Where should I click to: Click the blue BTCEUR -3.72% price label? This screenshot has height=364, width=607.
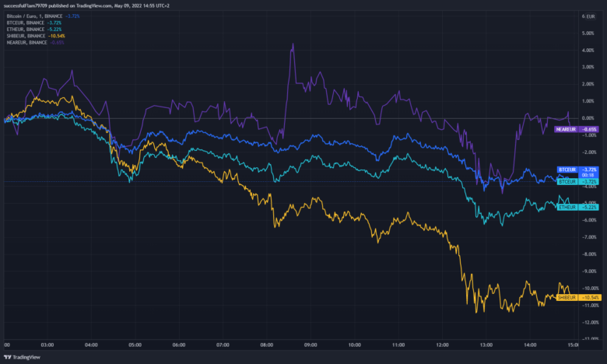pyautogui.click(x=577, y=170)
